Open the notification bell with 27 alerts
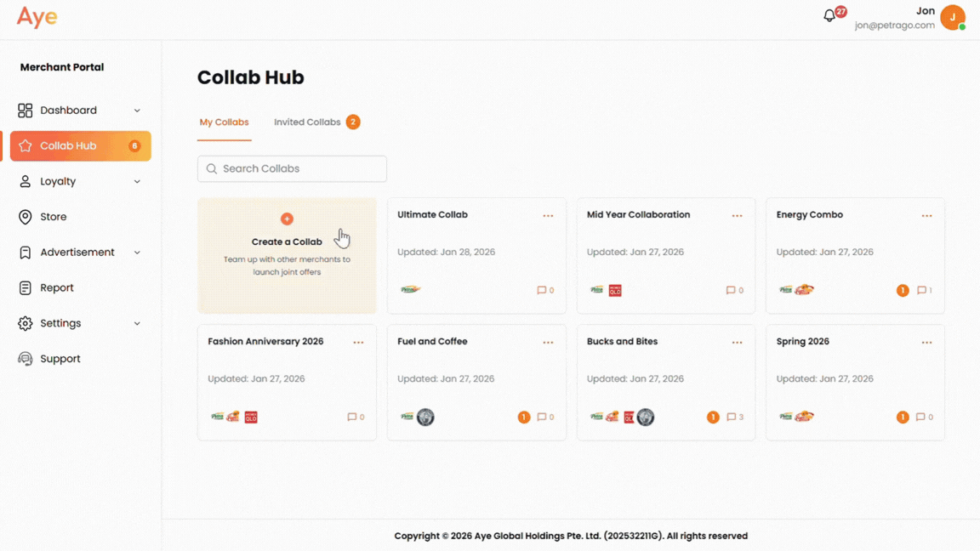This screenshot has width=980, height=551. point(829,15)
